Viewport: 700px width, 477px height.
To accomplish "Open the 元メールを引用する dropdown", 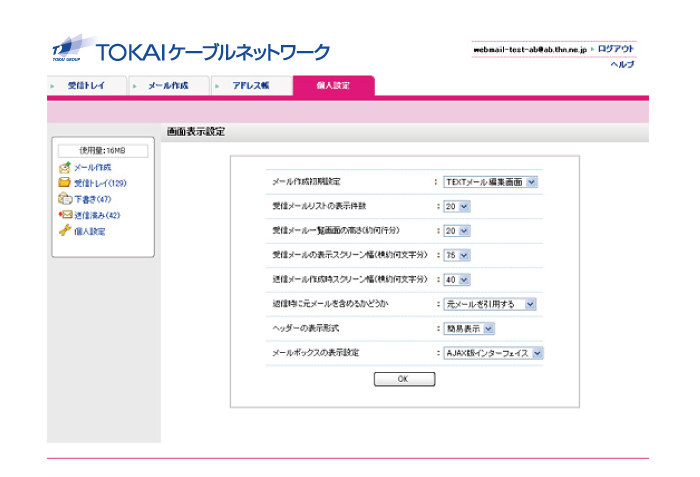I will [x=489, y=304].
